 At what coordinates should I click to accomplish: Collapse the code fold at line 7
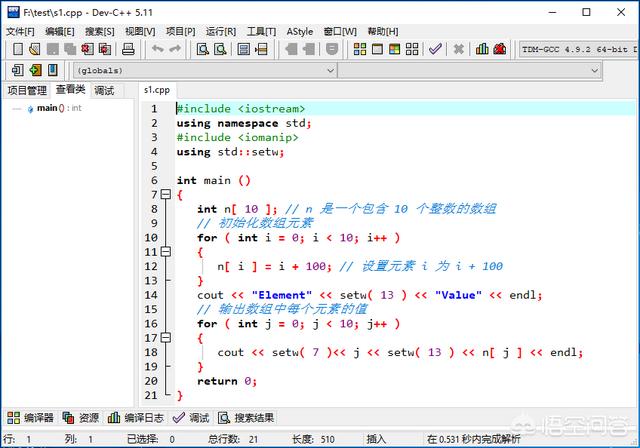coord(166,194)
